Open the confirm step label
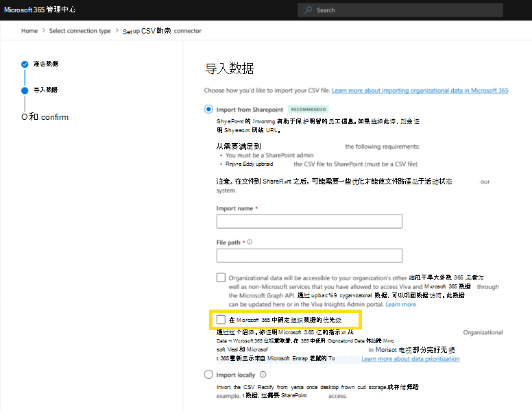 tap(49, 117)
